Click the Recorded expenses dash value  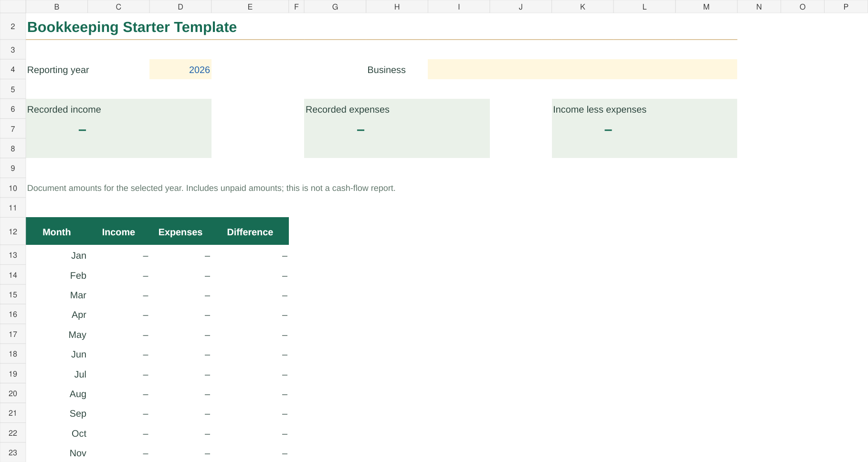pos(360,130)
